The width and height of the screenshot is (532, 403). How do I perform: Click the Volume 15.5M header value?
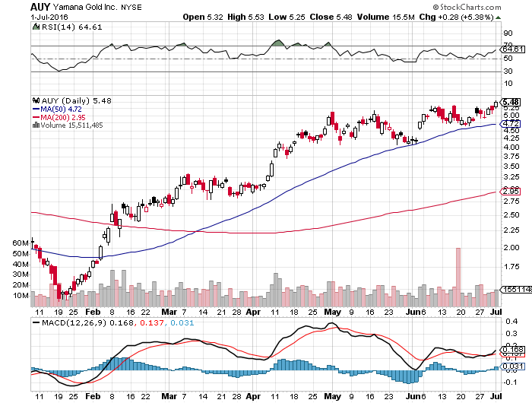tap(386, 17)
